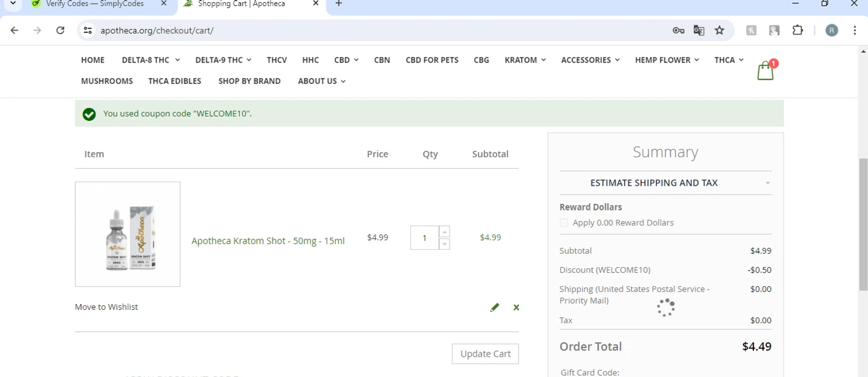Increase the quantity with the up arrow
The height and width of the screenshot is (377, 868).
click(444, 232)
